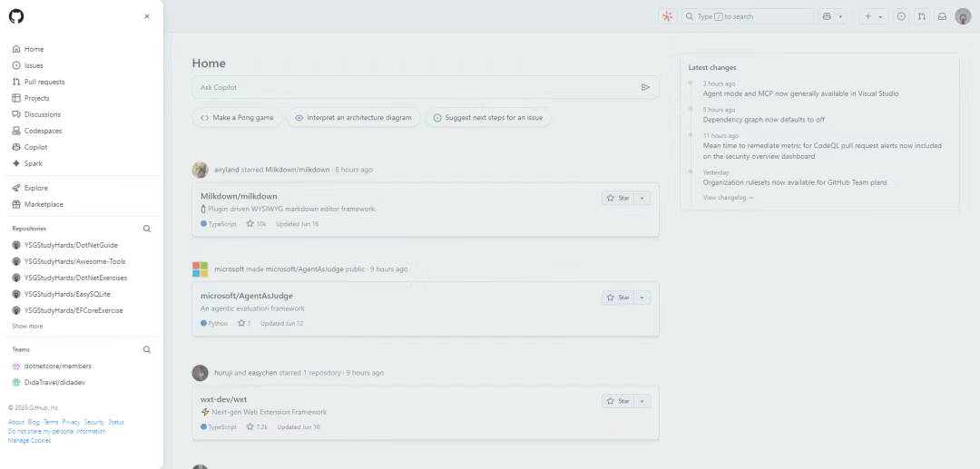The width and height of the screenshot is (980, 469).
Task: Open DidaTravel/didadev team
Action: [x=54, y=382]
